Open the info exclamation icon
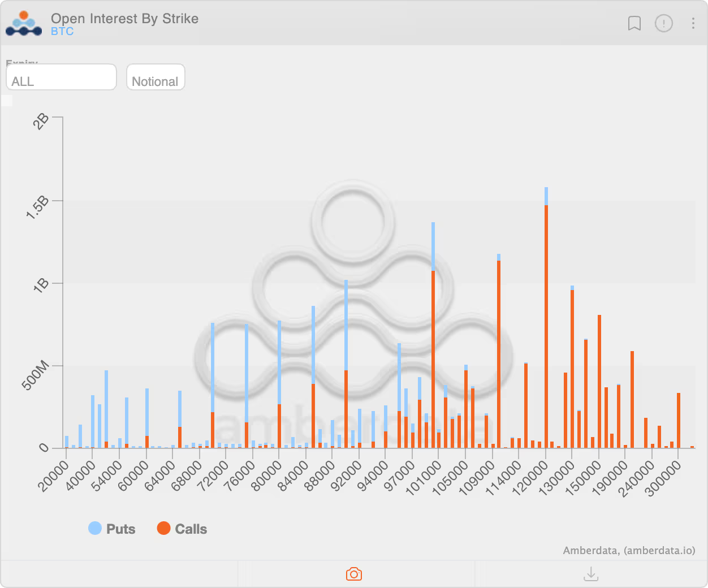The height and width of the screenshot is (588, 708). click(x=664, y=23)
